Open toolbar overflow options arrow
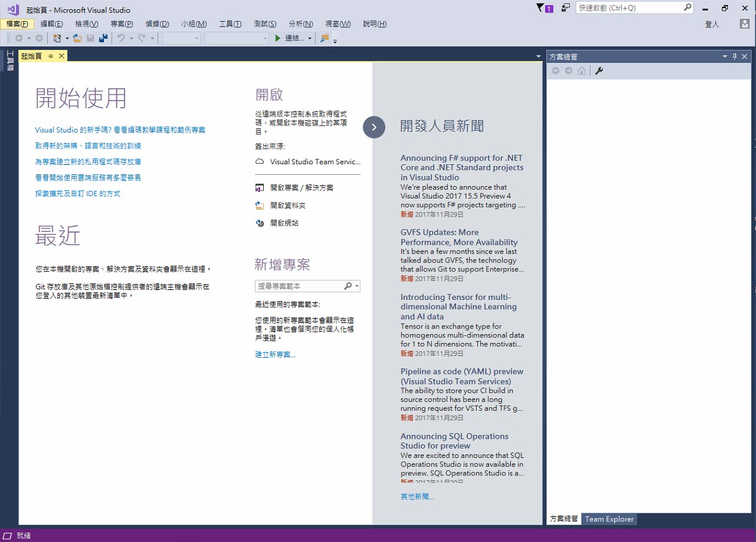The width and height of the screenshot is (756, 542). click(x=335, y=41)
